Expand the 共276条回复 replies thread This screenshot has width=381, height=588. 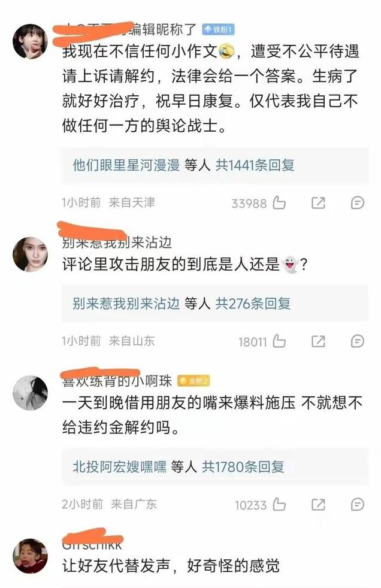tap(253, 304)
